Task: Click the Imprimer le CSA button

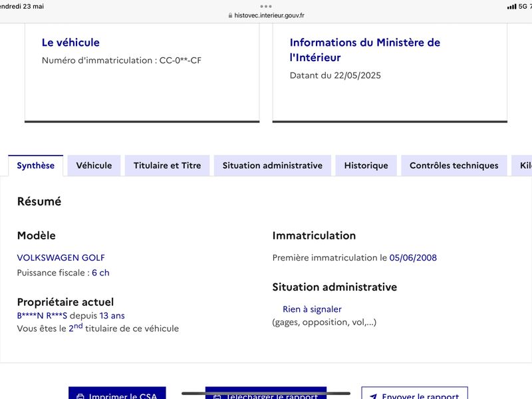Action: [117, 394]
